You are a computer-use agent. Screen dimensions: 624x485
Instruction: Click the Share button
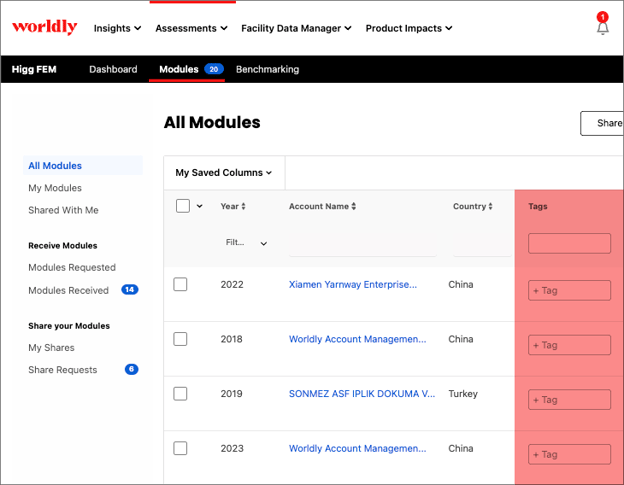[x=602, y=123]
